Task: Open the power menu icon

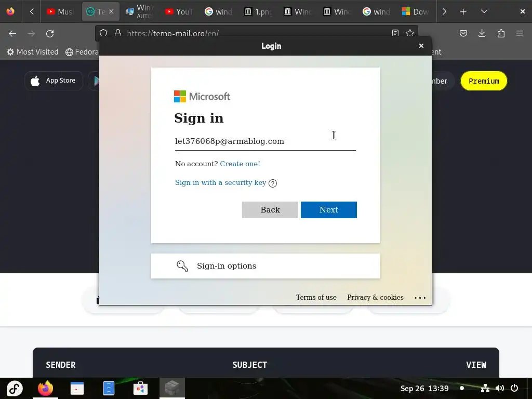Action: (514, 388)
